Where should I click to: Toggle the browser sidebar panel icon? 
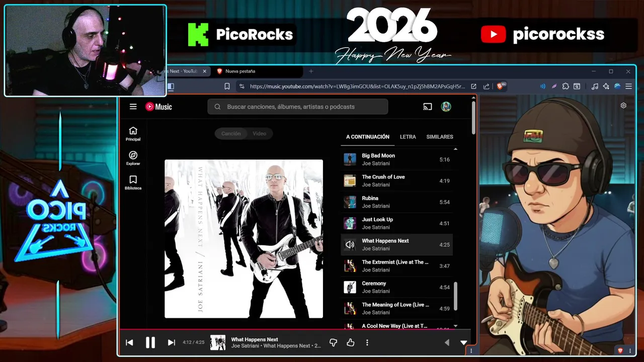171,86
